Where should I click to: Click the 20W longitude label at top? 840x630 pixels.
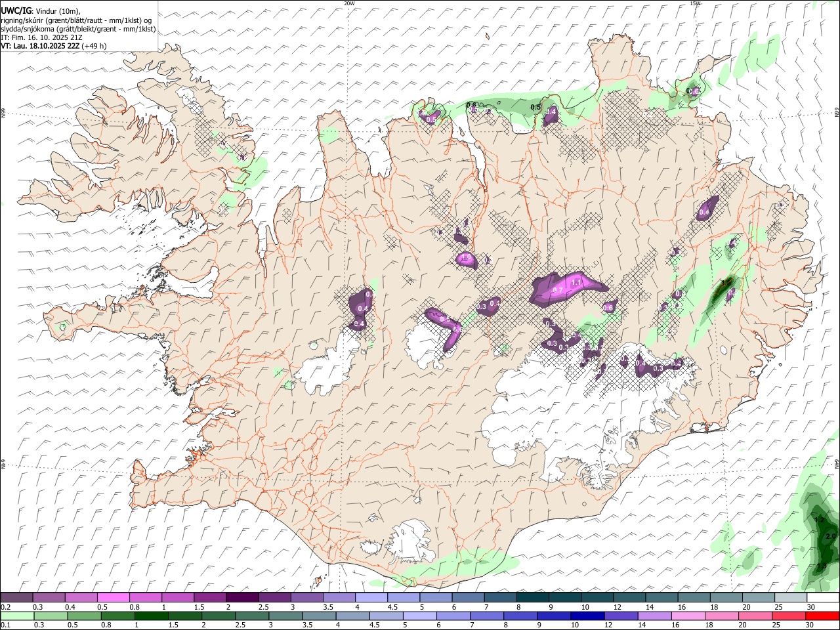tap(349, 3)
